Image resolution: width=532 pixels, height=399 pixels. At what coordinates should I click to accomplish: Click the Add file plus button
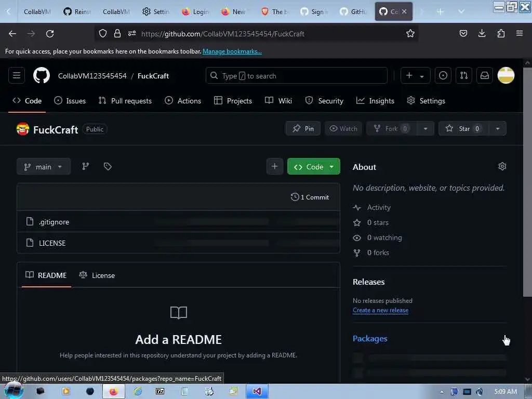click(274, 166)
